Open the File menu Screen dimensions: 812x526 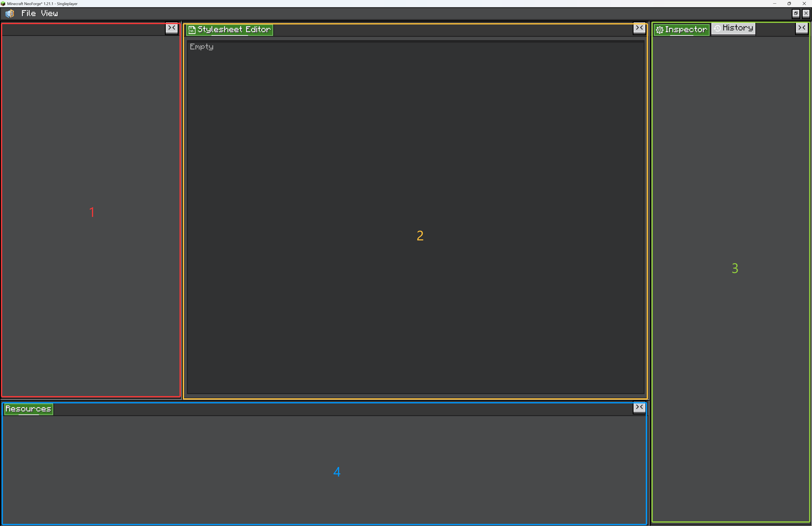click(x=28, y=13)
